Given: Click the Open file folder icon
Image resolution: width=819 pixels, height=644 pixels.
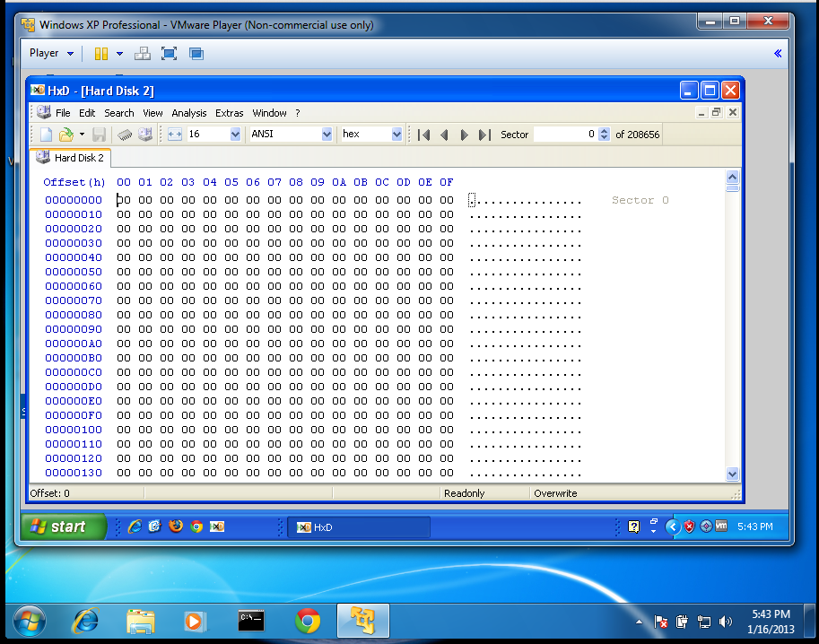Looking at the screenshot, I should tap(65, 135).
